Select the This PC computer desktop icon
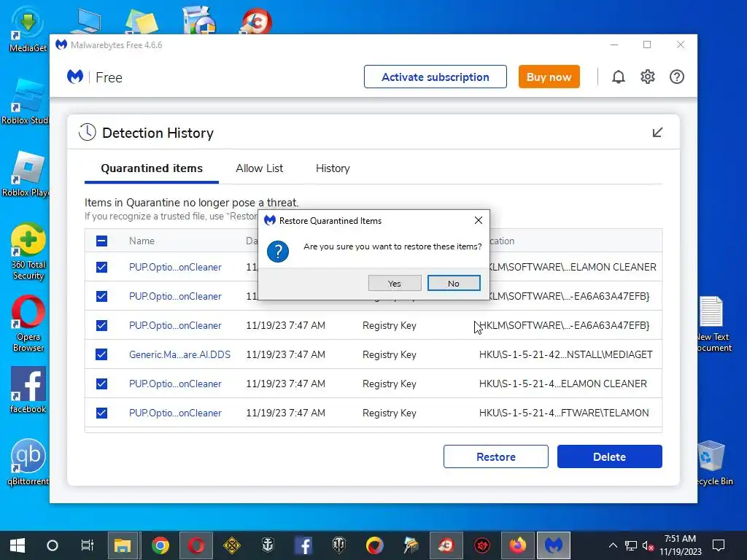Viewport: 747px width, 560px height. 86,21
